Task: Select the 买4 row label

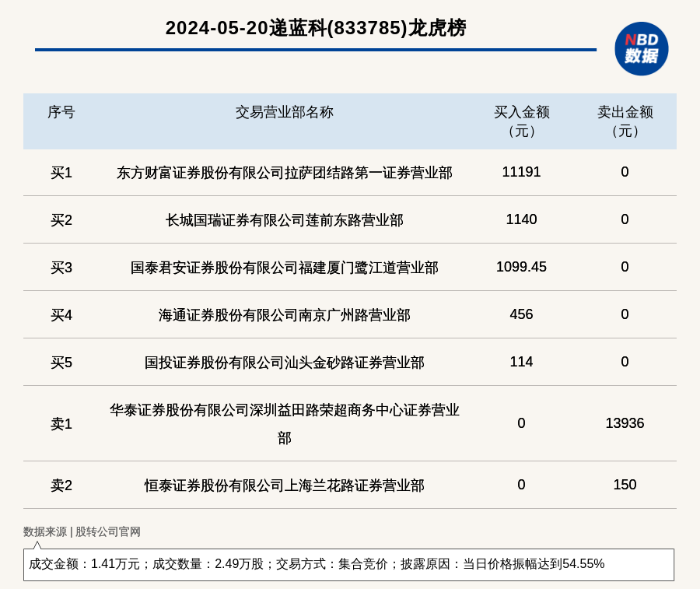Action: (x=61, y=315)
